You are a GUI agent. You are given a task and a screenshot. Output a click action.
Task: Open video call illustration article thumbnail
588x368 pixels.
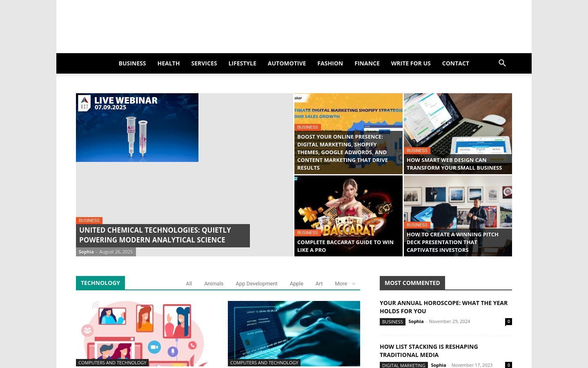coord(142,334)
